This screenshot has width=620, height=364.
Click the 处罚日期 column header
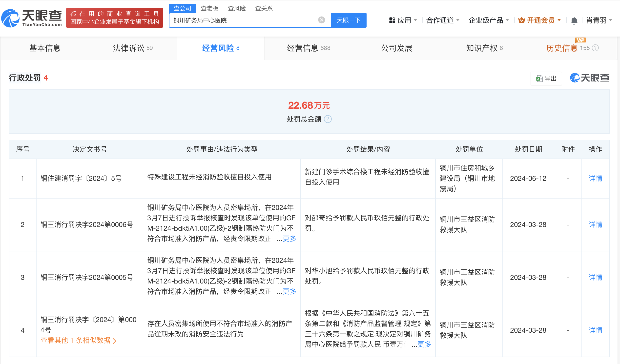pyautogui.click(x=528, y=149)
